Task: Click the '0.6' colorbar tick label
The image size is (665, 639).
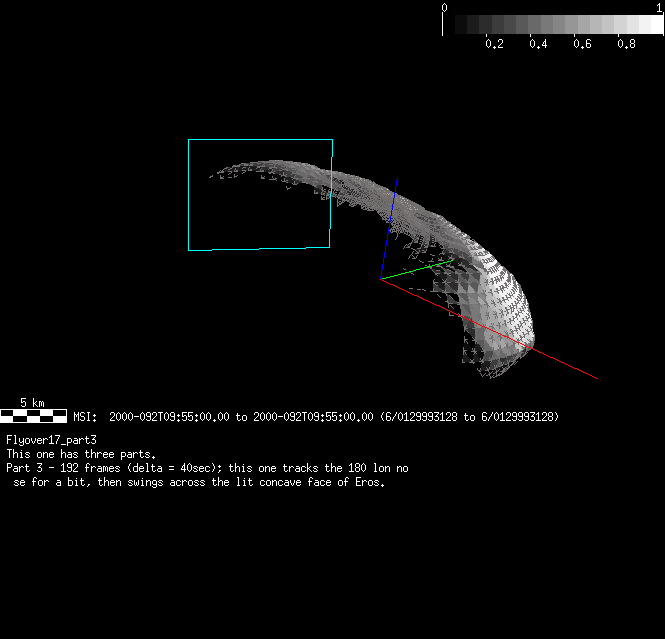Action: [x=582, y=44]
